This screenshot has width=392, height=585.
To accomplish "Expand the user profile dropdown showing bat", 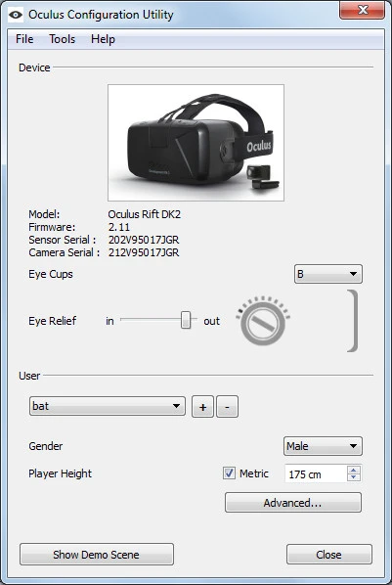I will pyautogui.click(x=108, y=406).
